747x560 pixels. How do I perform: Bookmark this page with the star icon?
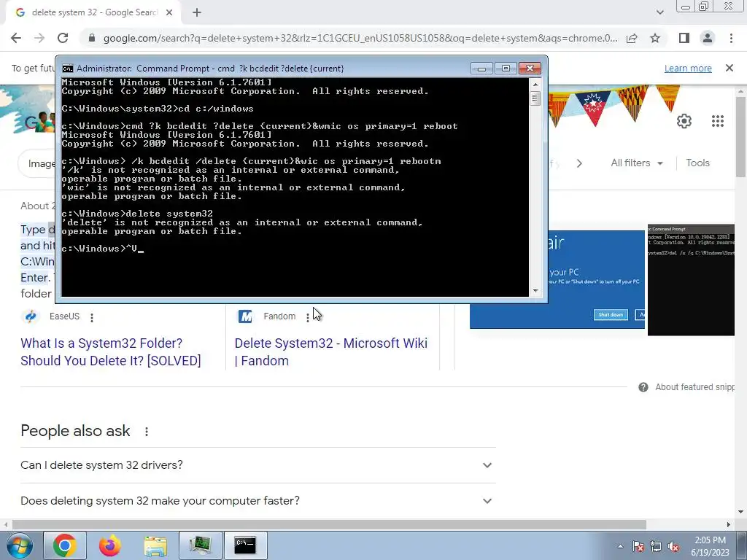(655, 38)
